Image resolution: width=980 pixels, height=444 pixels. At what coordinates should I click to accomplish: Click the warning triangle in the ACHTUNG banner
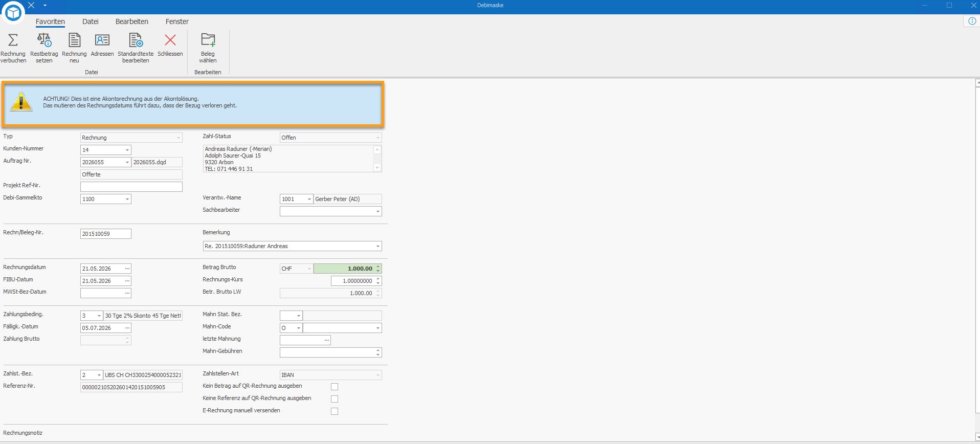click(21, 102)
